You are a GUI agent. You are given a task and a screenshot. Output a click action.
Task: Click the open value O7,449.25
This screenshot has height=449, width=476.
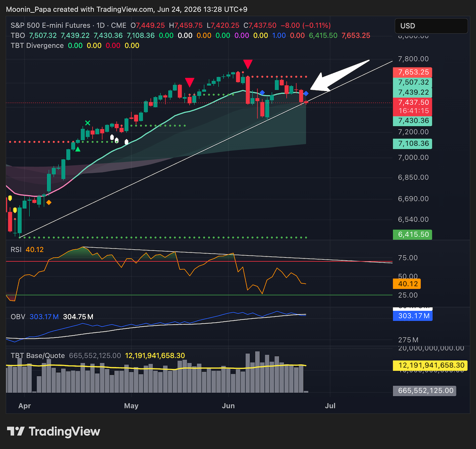[148, 25]
